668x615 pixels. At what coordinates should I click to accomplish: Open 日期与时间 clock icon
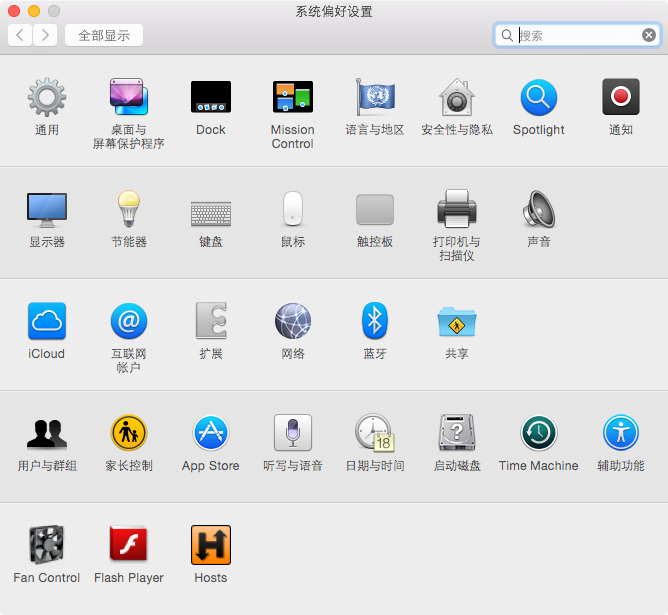[375, 433]
